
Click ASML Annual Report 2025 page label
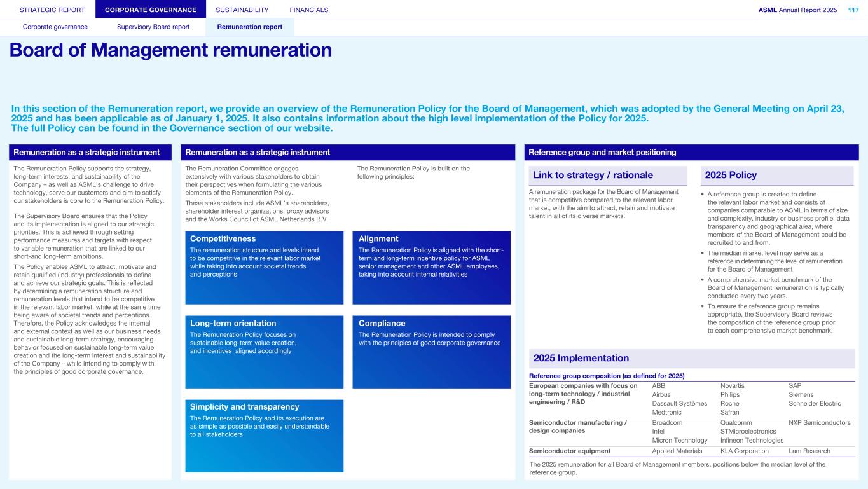[x=797, y=10]
